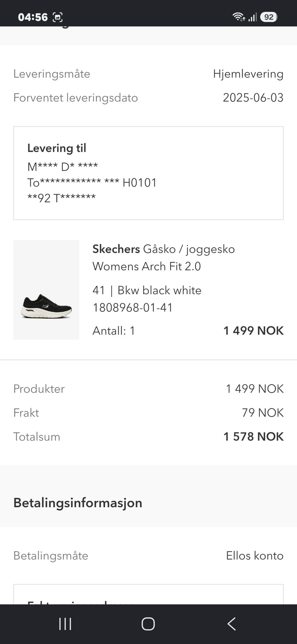Viewport: 297px width, 644px height.
Task: Open the Skechers shoe product image
Action: (46, 289)
